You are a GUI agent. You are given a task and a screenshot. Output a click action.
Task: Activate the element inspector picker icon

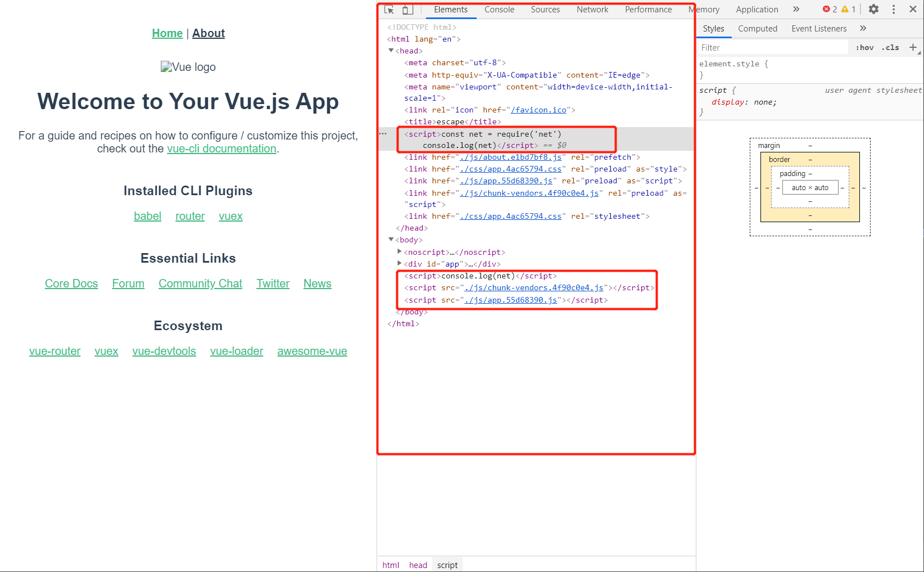pyautogui.click(x=389, y=10)
